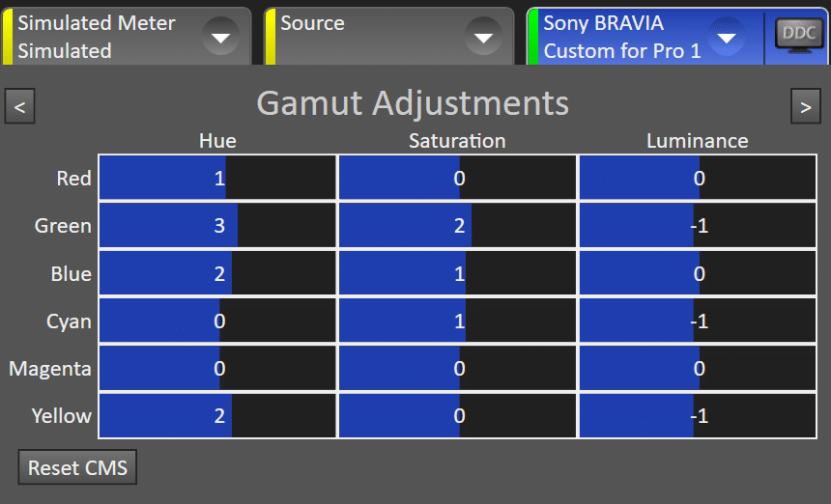This screenshot has width=831, height=504.
Task: Adjust the Blue Luminance slider
Action: tap(698, 273)
